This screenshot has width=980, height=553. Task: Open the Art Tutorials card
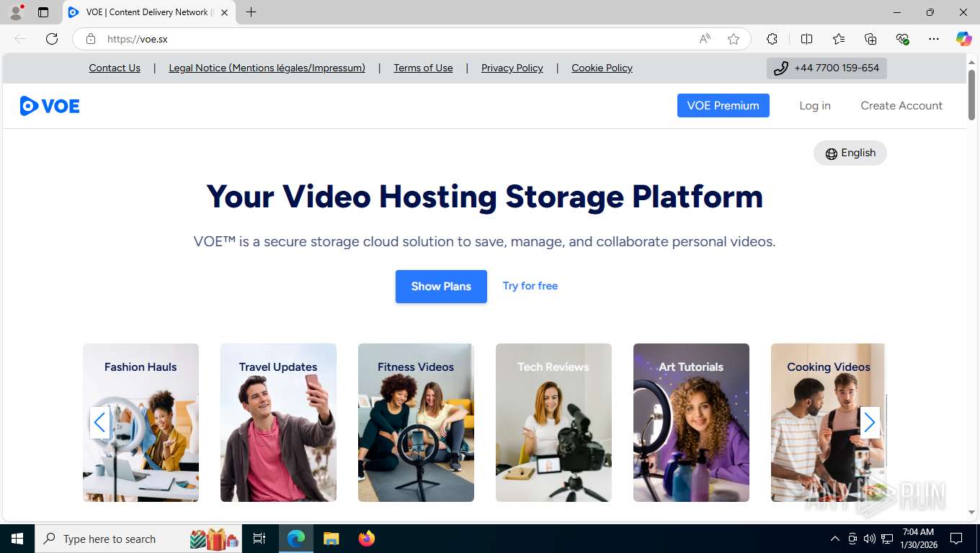point(691,423)
